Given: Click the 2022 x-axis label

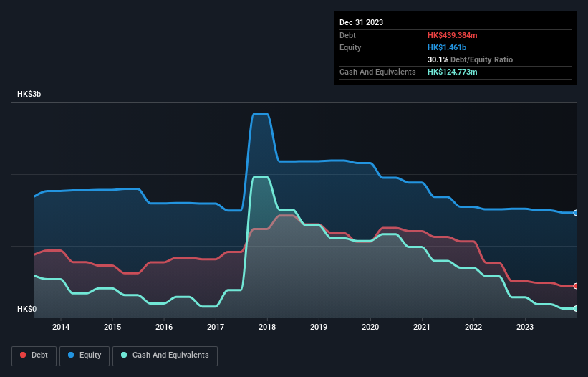Looking at the screenshot, I should click(x=473, y=327).
